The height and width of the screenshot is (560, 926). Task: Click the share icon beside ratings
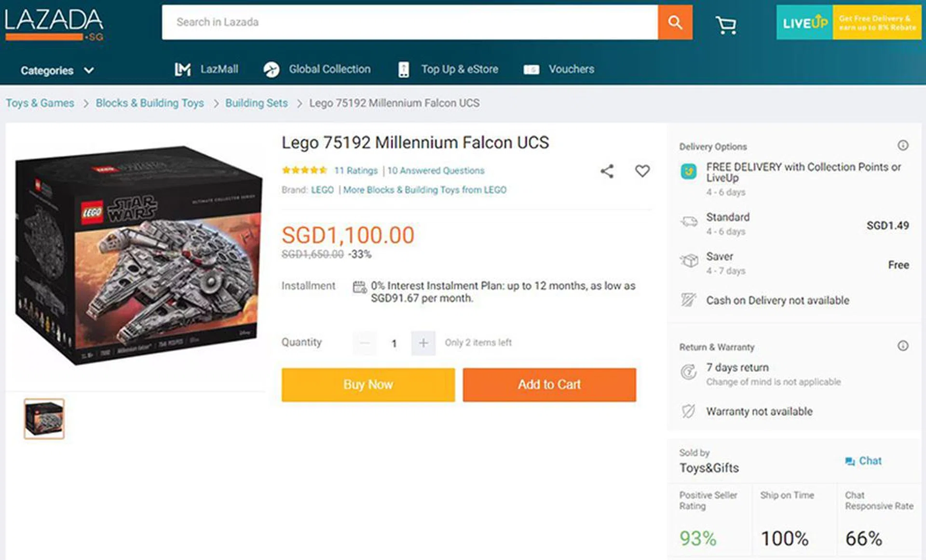click(x=607, y=171)
